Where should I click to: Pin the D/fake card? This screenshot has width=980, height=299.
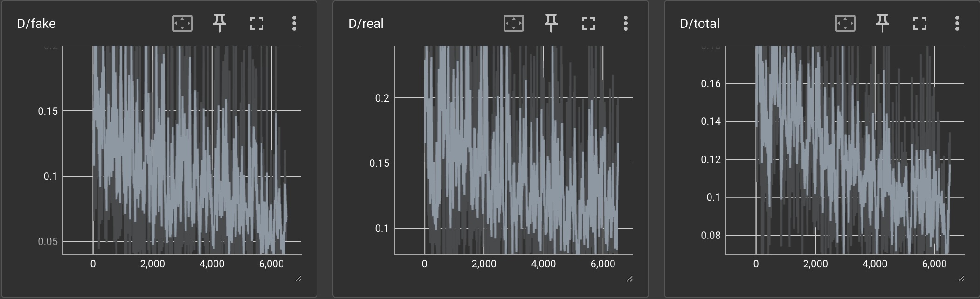(220, 23)
